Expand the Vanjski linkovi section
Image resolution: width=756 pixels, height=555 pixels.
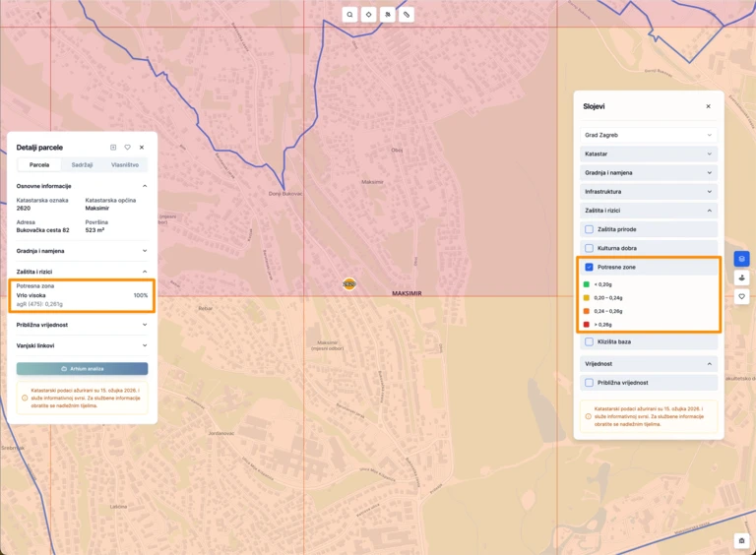pyautogui.click(x=82, y=345)
